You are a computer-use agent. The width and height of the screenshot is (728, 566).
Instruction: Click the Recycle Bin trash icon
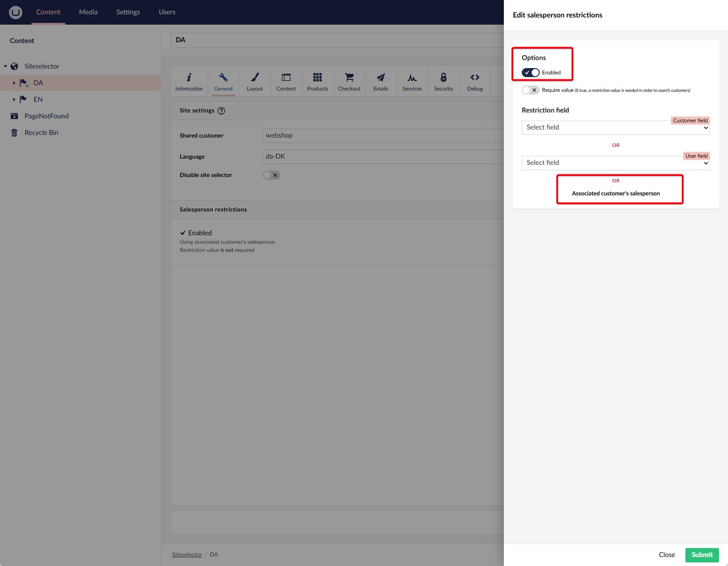pyautogui.click(x=14, y=133)
